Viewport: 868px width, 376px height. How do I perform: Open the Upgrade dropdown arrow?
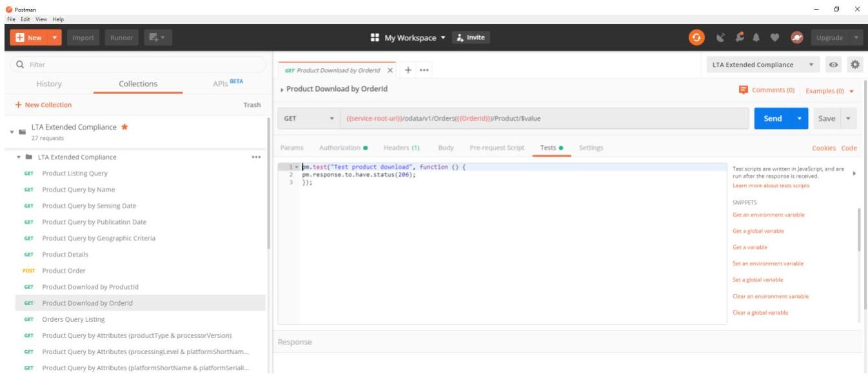click(856, 37)
